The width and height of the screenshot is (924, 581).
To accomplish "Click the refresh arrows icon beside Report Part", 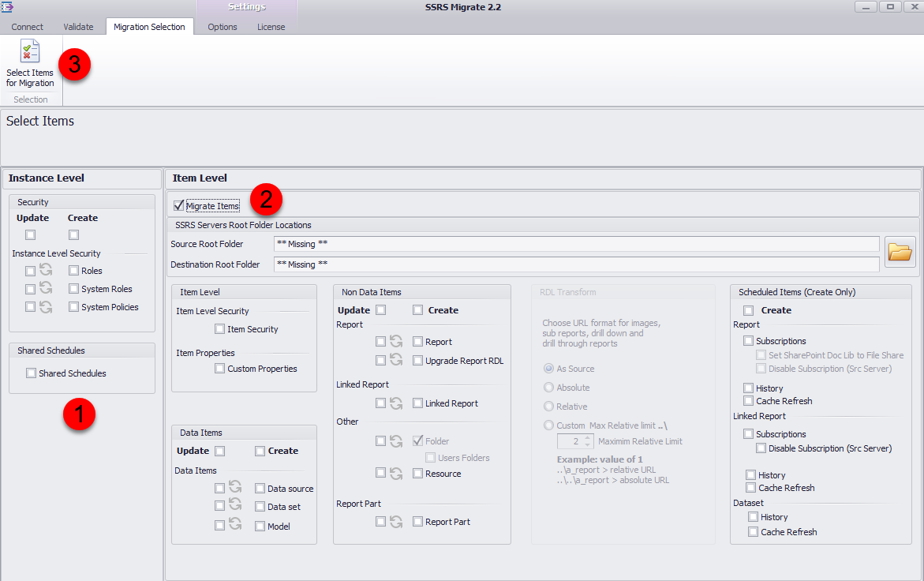I will coord(396,522).
